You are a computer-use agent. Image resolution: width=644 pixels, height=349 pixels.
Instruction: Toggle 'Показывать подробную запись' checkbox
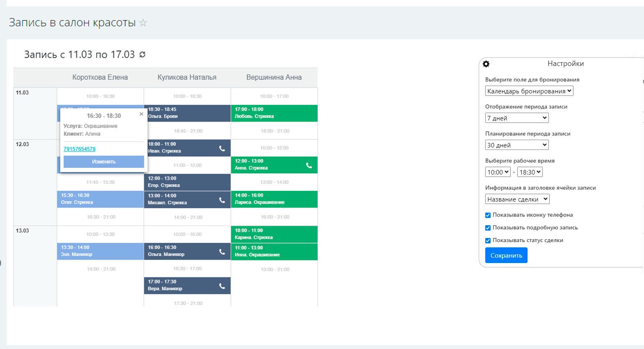click(x=488, y=228)
